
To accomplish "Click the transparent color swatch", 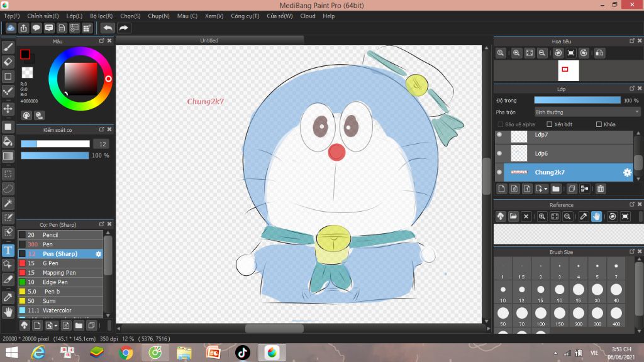I will click(28, 73).
